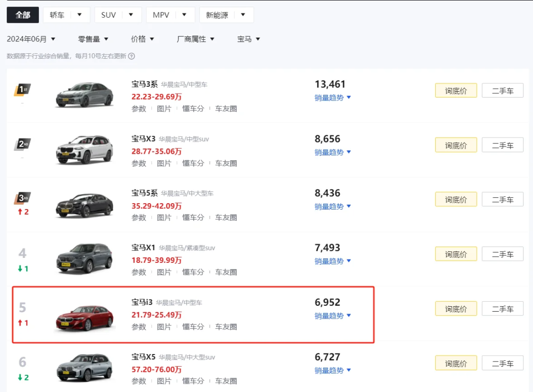The width and height of the screenshot is (533, 392).
Task: Open 懂车分 link under 宝马3系
Action: 193,108
